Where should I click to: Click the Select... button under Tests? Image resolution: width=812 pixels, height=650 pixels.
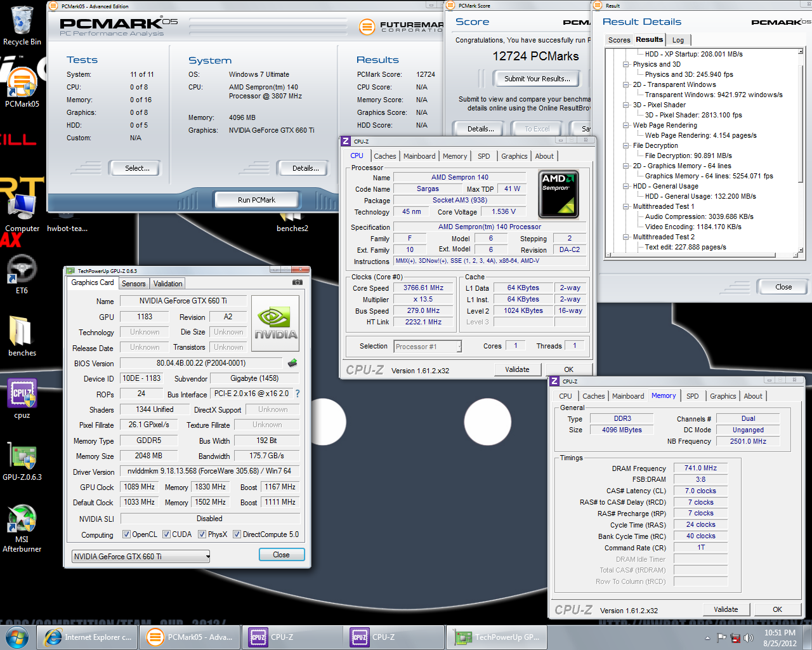pyautogui.click(x=137, y=168)
